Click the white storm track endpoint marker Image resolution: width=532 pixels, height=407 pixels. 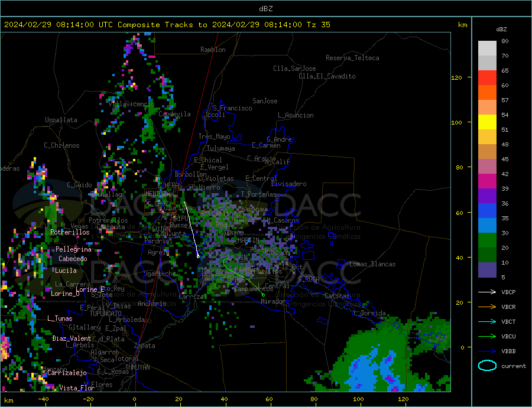(198, 256)
